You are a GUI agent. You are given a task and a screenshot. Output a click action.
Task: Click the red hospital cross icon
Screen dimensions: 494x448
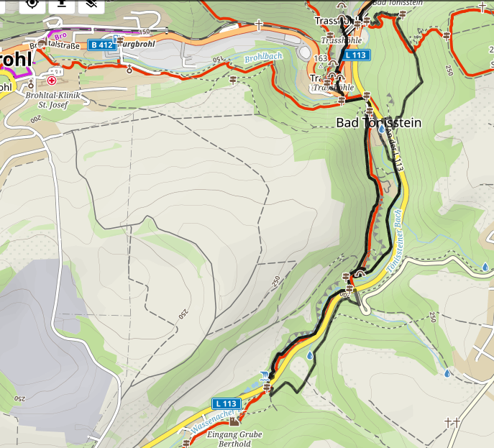pyautogui.click(x=52, y=81)
